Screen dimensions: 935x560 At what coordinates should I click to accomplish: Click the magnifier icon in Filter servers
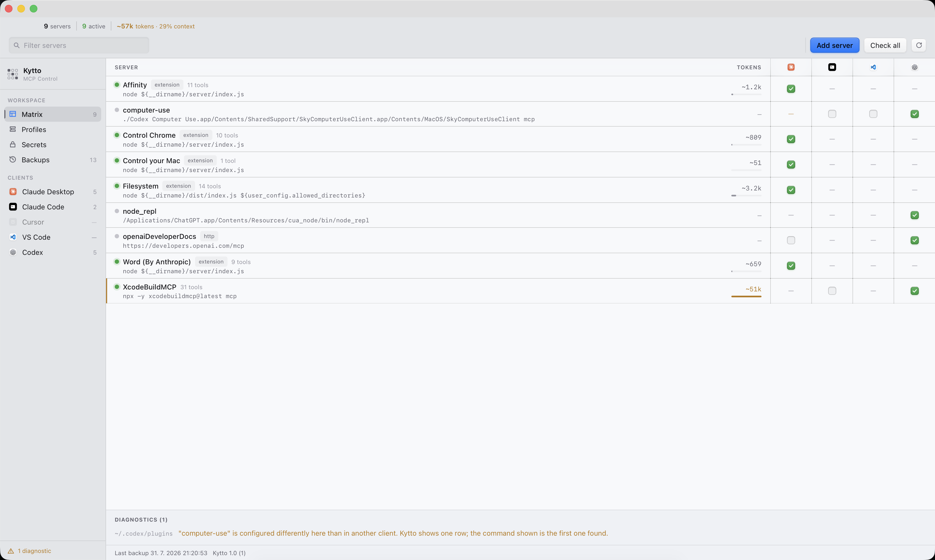pyautogui.click(x=17, y=45)
